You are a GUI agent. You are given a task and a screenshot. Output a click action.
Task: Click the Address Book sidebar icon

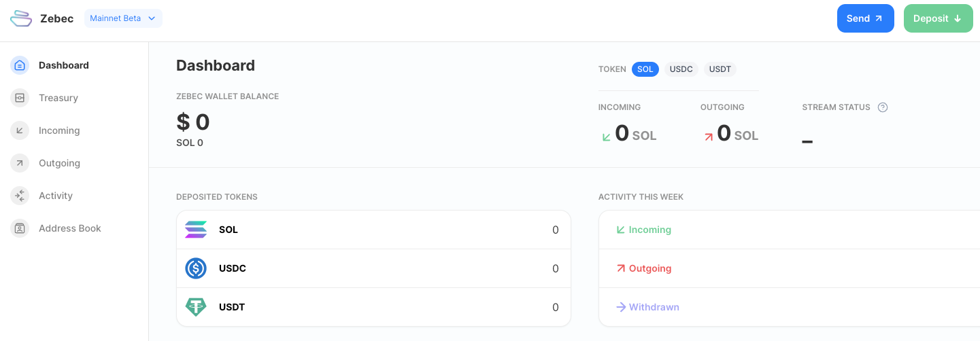(x=20, y=228)
